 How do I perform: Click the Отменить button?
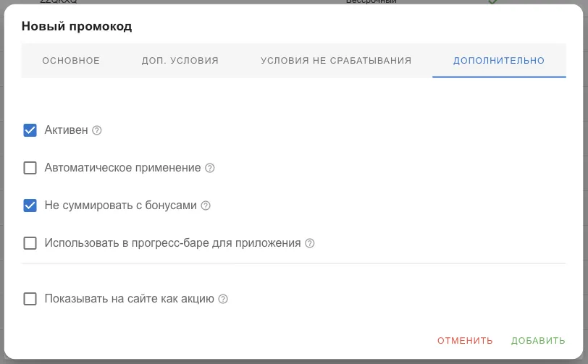[465, 341]
